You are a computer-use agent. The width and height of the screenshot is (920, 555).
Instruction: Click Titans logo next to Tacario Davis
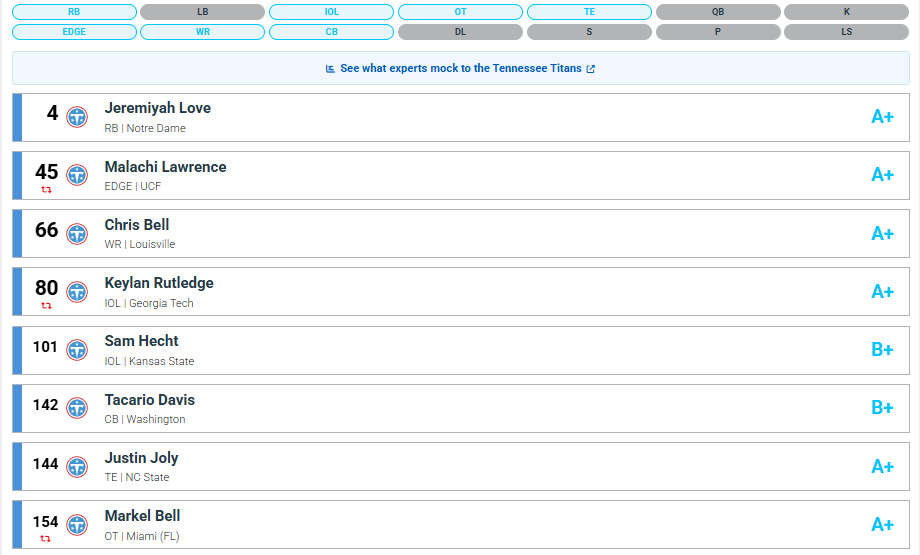pyautogui.click(x=77, y=408)
